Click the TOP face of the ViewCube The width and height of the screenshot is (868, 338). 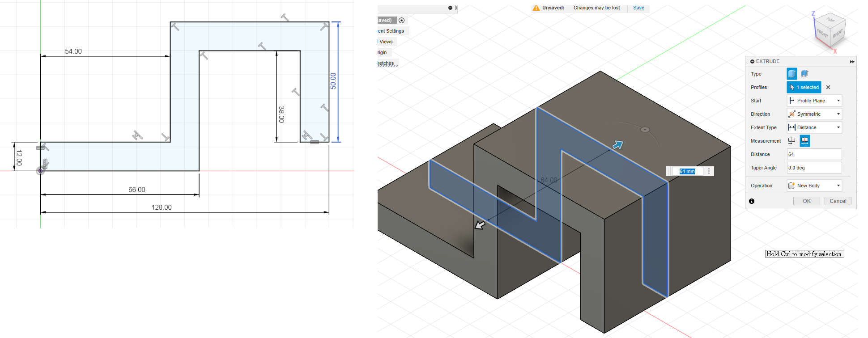point(830,20)
